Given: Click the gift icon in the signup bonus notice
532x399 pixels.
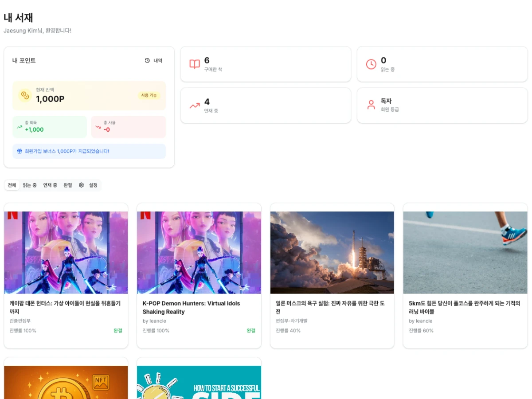Looking at the screenshot, I should click(x=20, y=151).
